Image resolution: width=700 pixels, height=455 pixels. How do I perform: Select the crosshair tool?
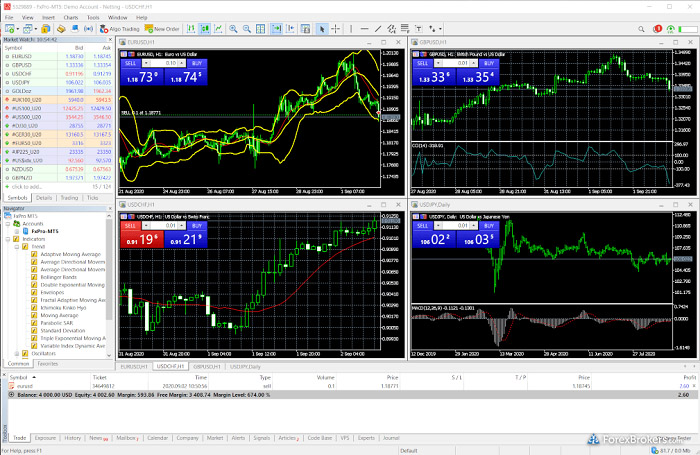click(x=335, y=29)
